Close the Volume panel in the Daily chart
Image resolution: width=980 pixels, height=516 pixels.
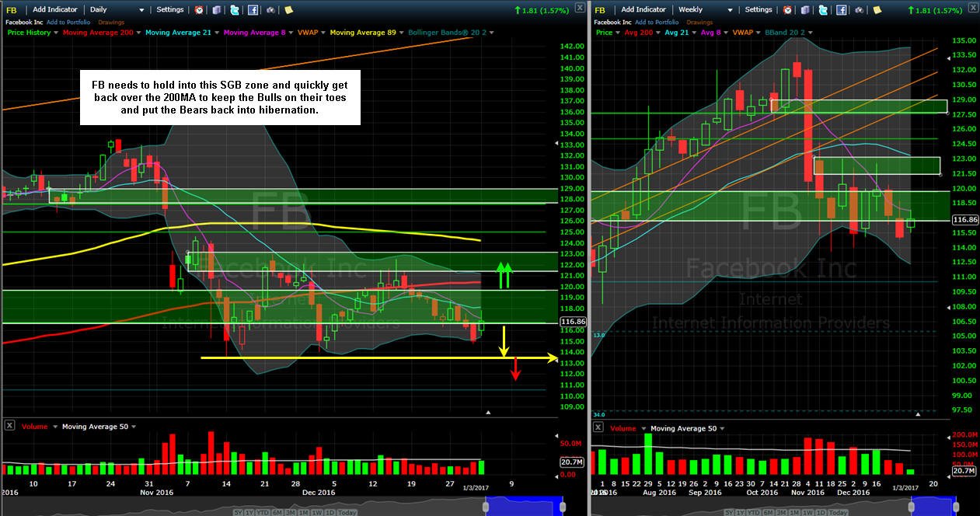[x=9, y=425]
